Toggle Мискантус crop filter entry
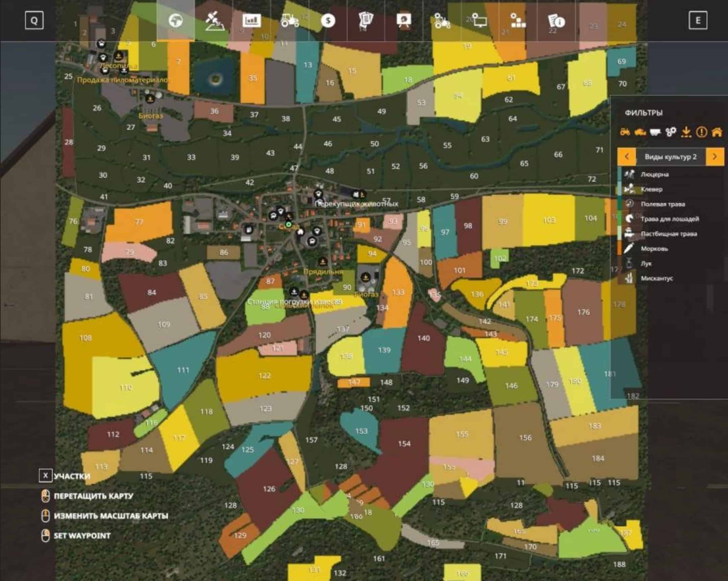The height and width of the screenshot is (581, 728). (x=657, y=279)
